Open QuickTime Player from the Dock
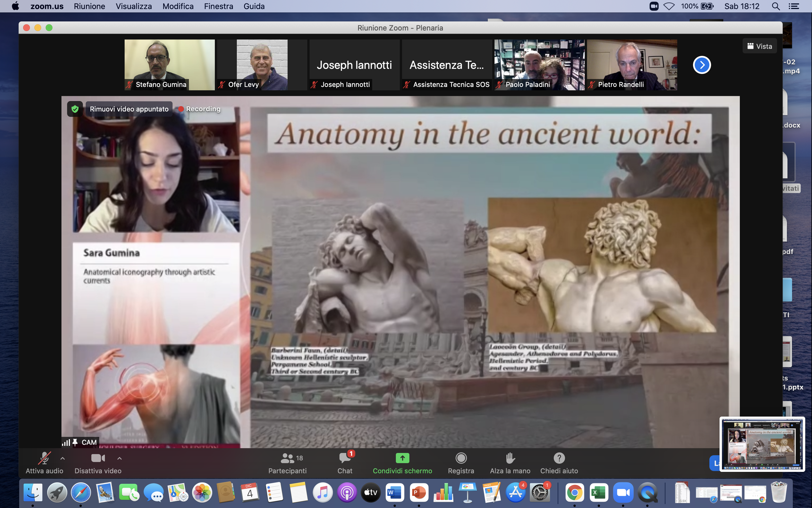 coord(648,492)
